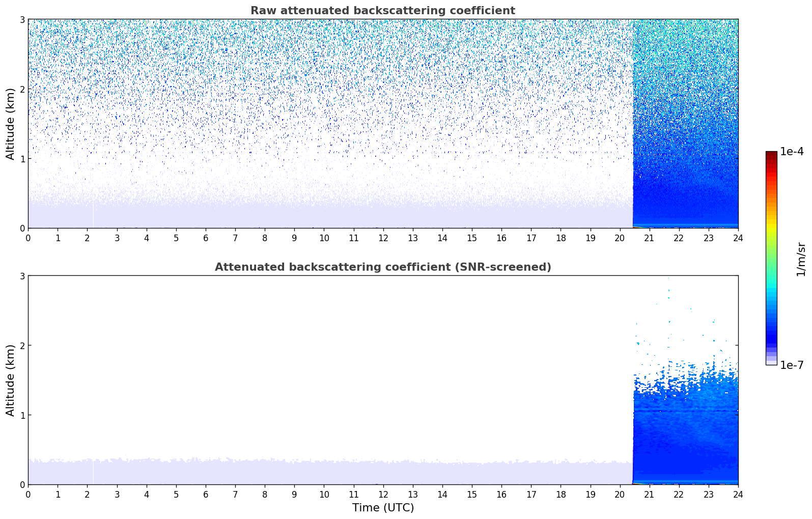
Task: Click tick label '6' on top time axis
Action: (206, 238)
